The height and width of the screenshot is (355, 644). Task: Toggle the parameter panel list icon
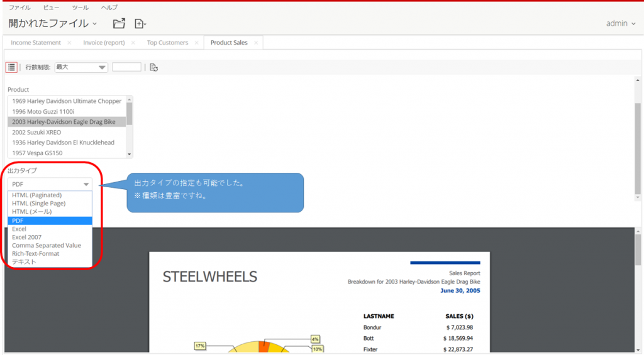pos(11,67)
